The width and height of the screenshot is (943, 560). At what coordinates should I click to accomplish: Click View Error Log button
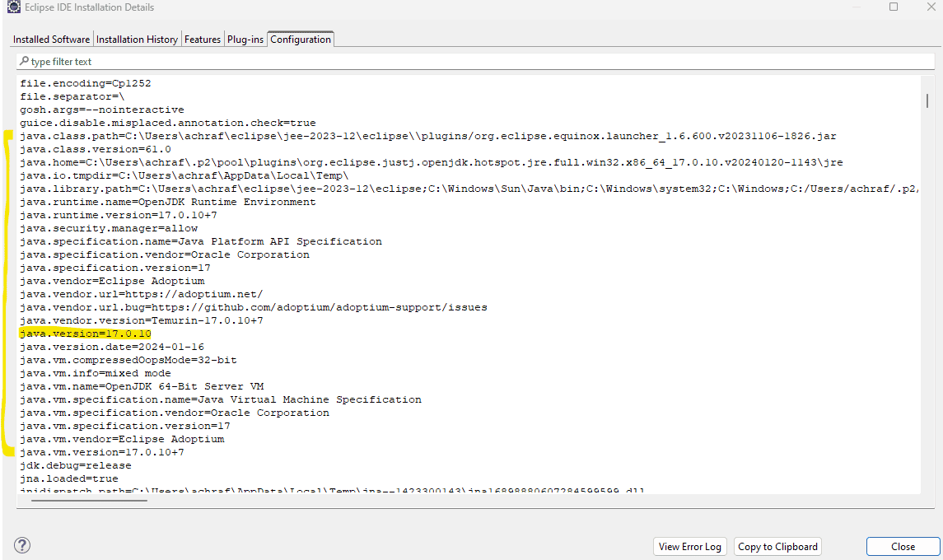690,546
